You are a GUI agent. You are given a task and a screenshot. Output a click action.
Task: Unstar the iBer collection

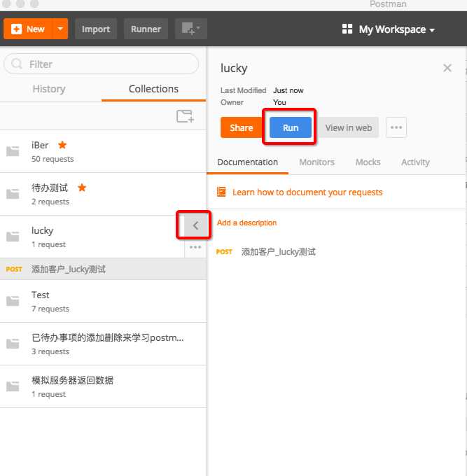62,145
